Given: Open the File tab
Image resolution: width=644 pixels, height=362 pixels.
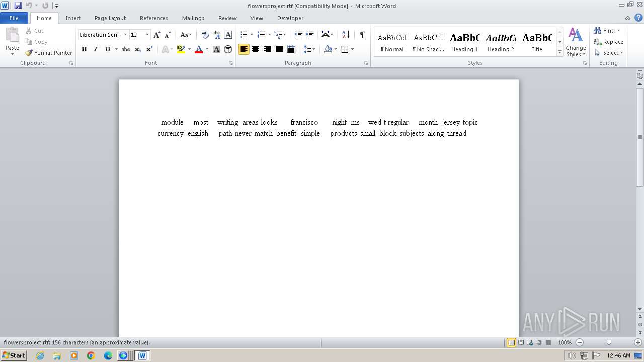Looking at the screenshot, I should tap(14, 18).
